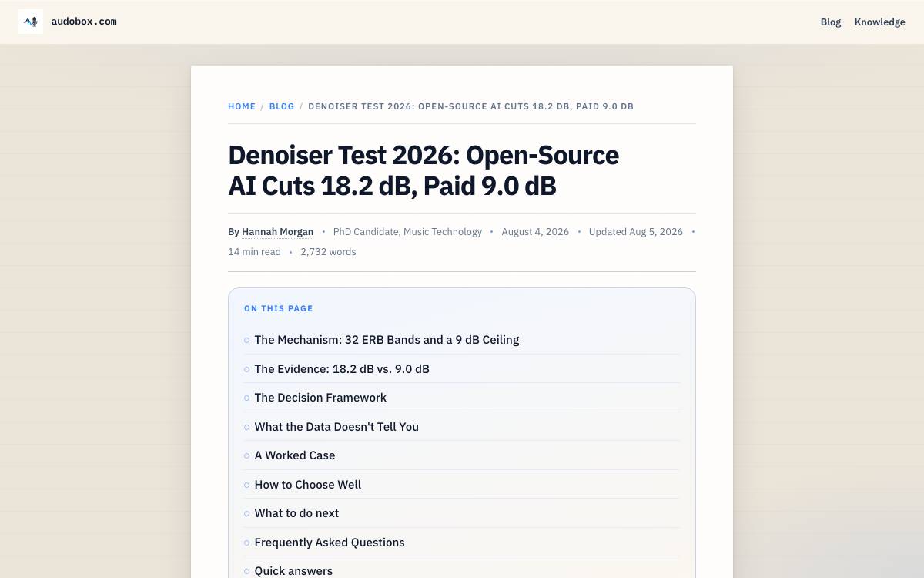924x578 pixels.
Task: Go to BLOG in the breadcrumb
Action: coord(282,106)
